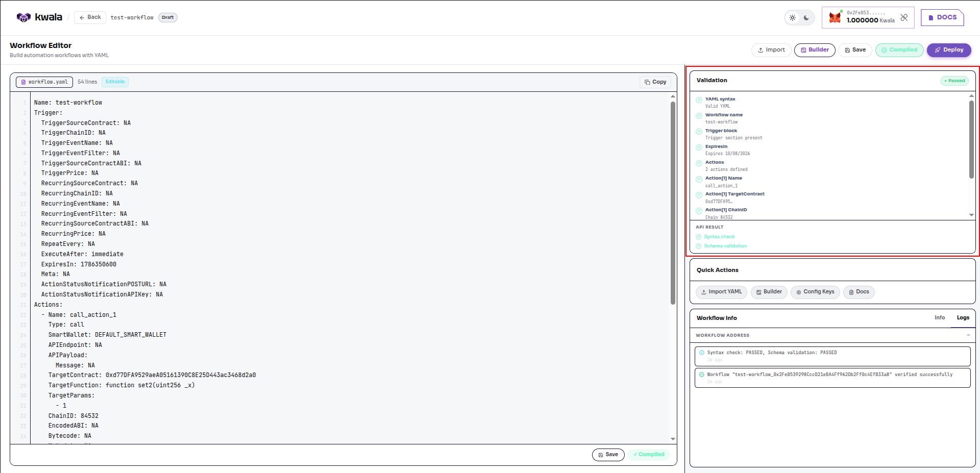
Task: Click the Syntax check result text
Action: [720, 237]
